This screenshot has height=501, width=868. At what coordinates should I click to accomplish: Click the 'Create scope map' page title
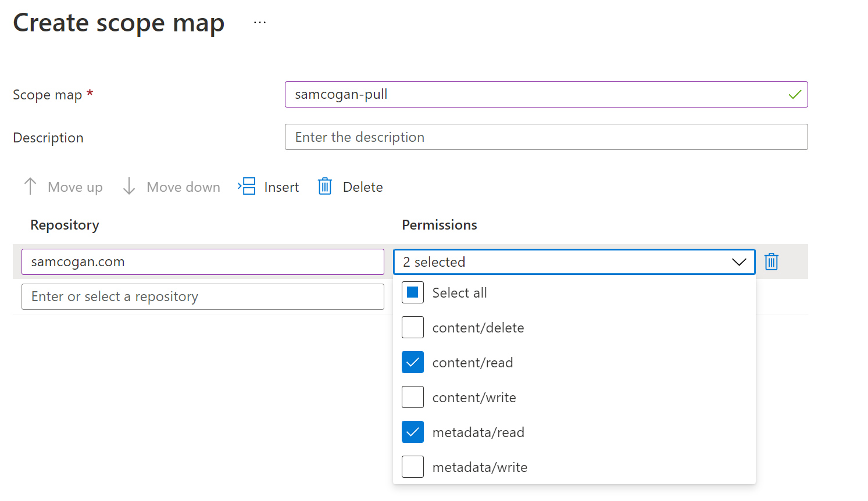(119, 24)
